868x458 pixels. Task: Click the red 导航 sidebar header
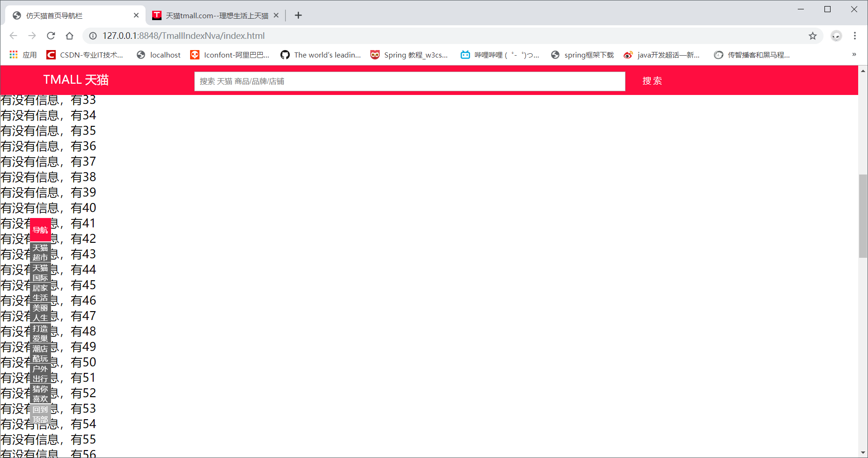point(40,230)
